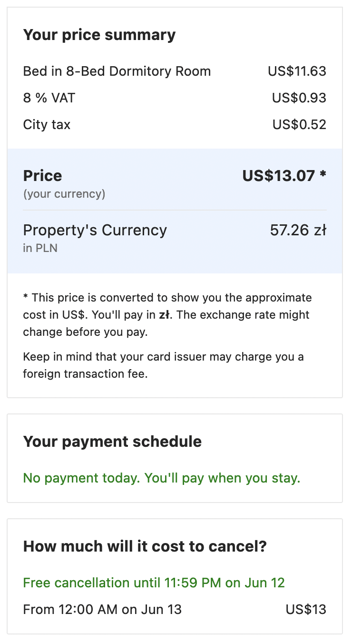352x644 pixels.
Task: Click the "Your payment schedule" heading
Action: pyautogui.click(x=112, y=442)
